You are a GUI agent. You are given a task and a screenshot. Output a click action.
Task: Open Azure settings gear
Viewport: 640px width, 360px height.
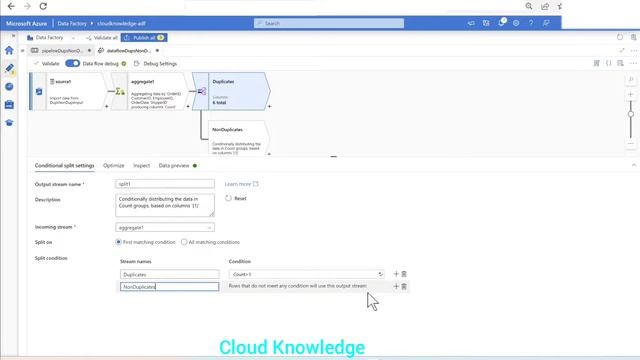tap(516, 23)
